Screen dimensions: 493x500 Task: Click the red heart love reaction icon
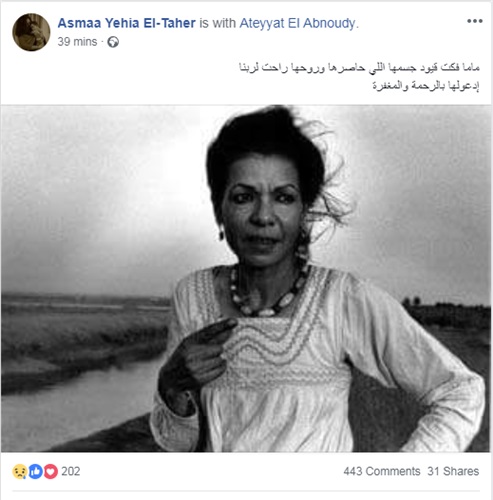[x=51, y=472]
